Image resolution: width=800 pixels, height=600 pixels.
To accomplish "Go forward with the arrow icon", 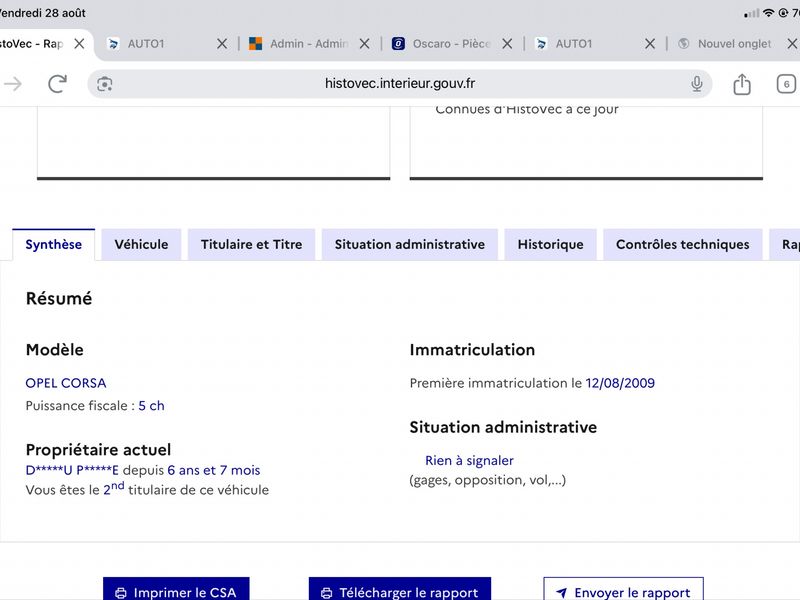I will tap(13, 84).
